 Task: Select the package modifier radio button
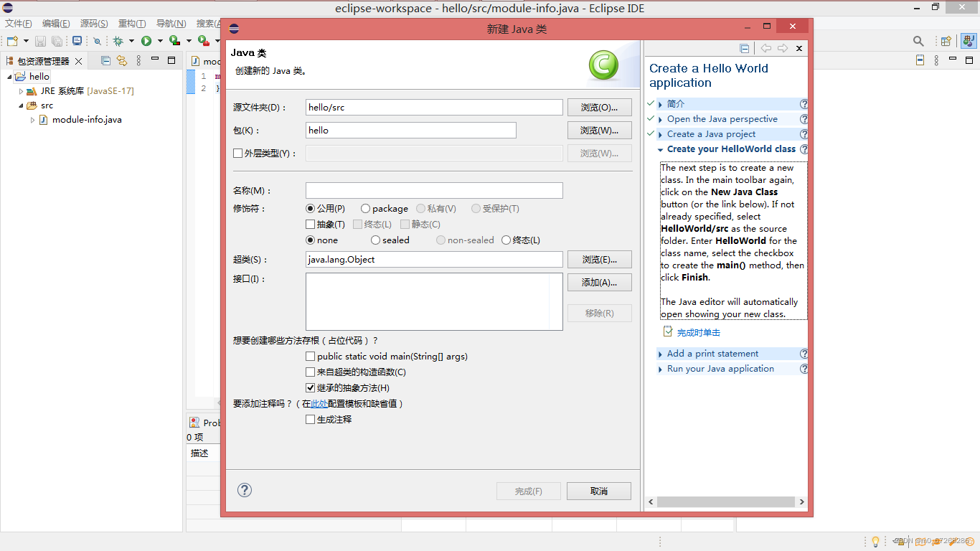pyautogui.click(x=366, y=209)
